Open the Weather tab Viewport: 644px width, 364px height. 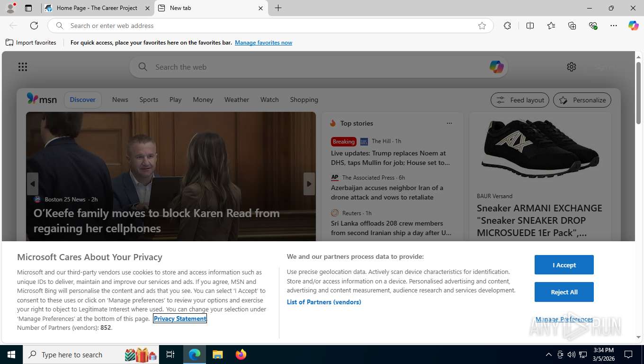[236, 100]
